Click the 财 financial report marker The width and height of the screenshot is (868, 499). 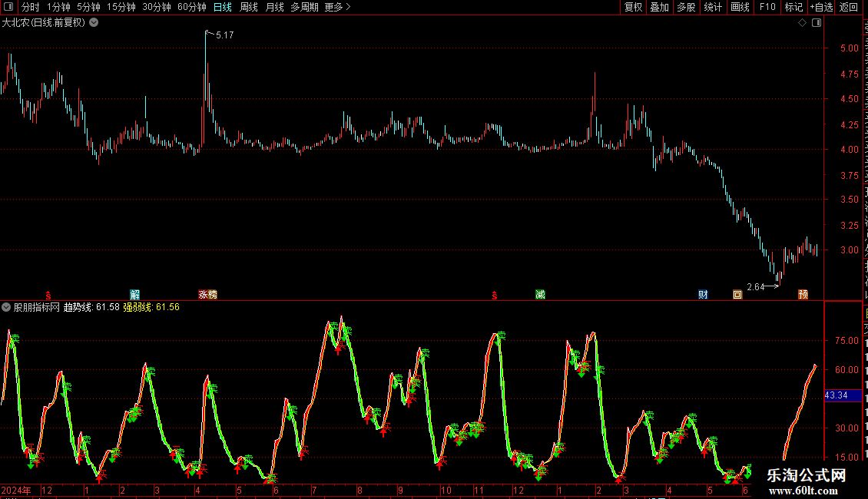(703, 294)
